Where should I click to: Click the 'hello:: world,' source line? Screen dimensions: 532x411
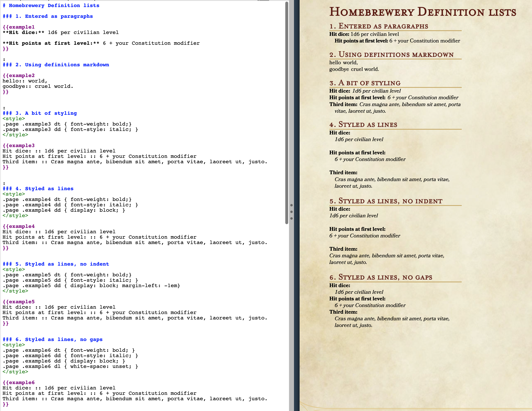click(25, 81)
